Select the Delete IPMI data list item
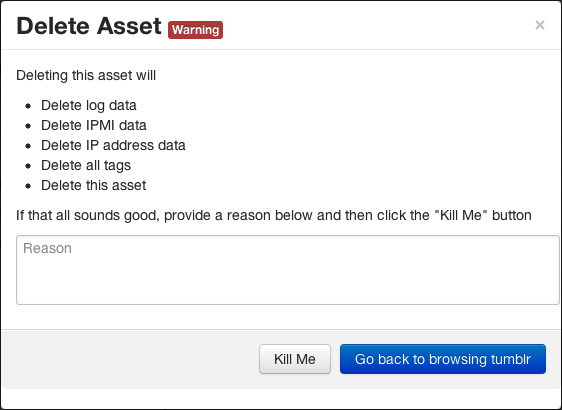Screen dimensions: 562x410 tap(94, 125)
